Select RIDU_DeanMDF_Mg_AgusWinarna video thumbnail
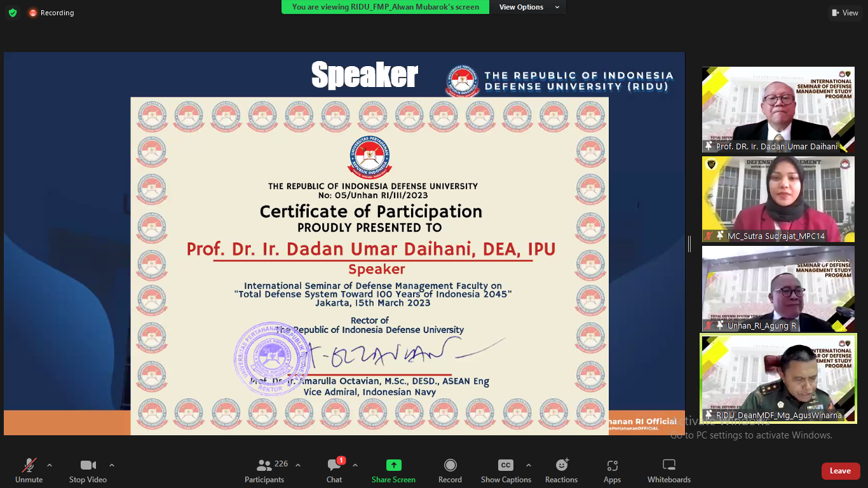 click(x=778, y=378)
